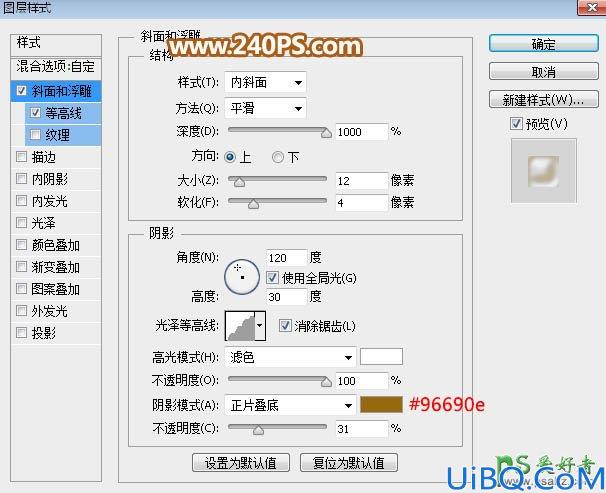Enable the 图案叠加 checkbox
The image size is (606, 493).
tap(21, 289)
